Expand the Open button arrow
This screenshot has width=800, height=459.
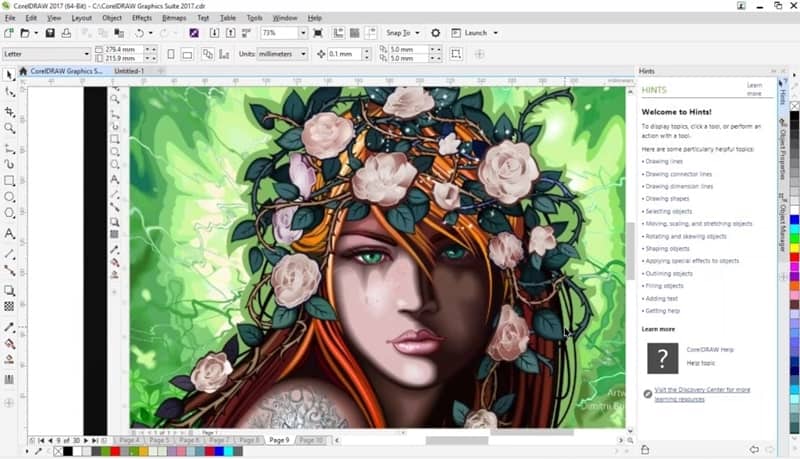(36, 33)
